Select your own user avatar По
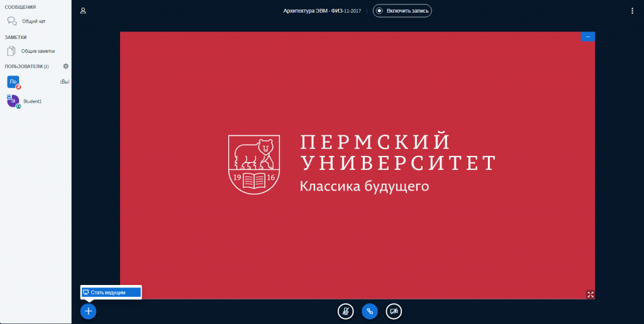Viewport: 644px width, 324px height. (x=13, y=82)
